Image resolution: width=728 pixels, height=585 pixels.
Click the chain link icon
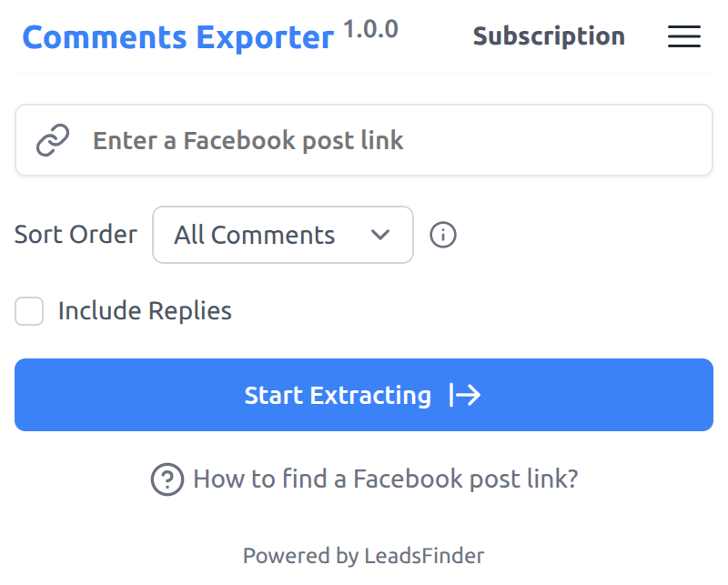point(53,140)
